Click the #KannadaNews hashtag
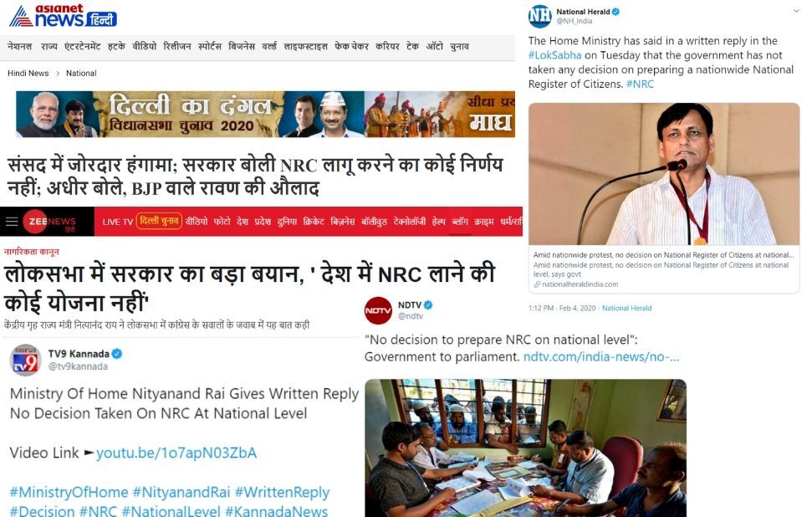812x517 pixels. [x=277, y=511]
